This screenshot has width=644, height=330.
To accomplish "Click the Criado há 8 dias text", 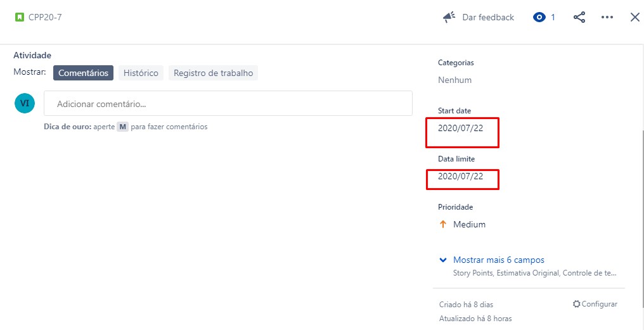I will tap(466, 305).
